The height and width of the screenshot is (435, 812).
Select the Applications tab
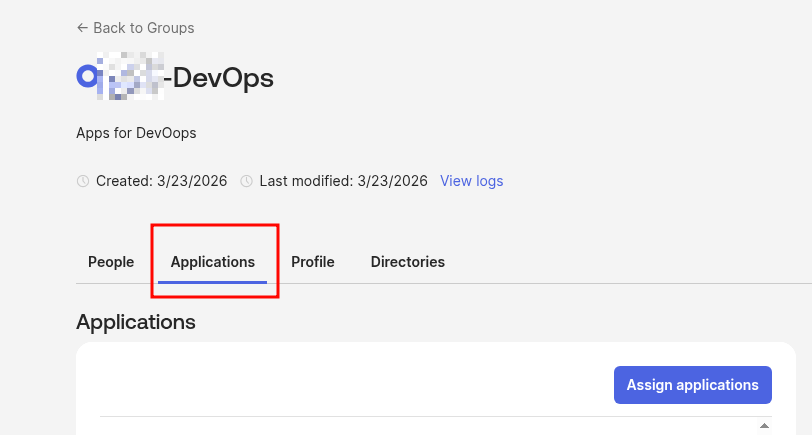point(213,262)
